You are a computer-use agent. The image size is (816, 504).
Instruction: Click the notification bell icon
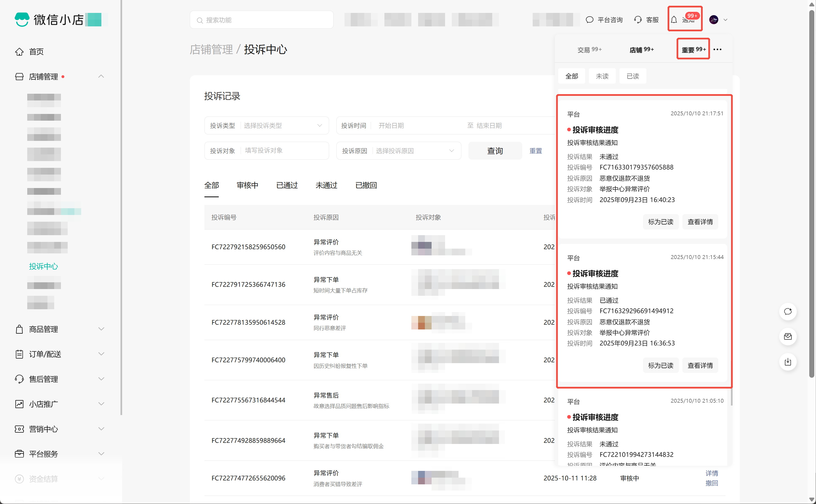pos(674,20)
